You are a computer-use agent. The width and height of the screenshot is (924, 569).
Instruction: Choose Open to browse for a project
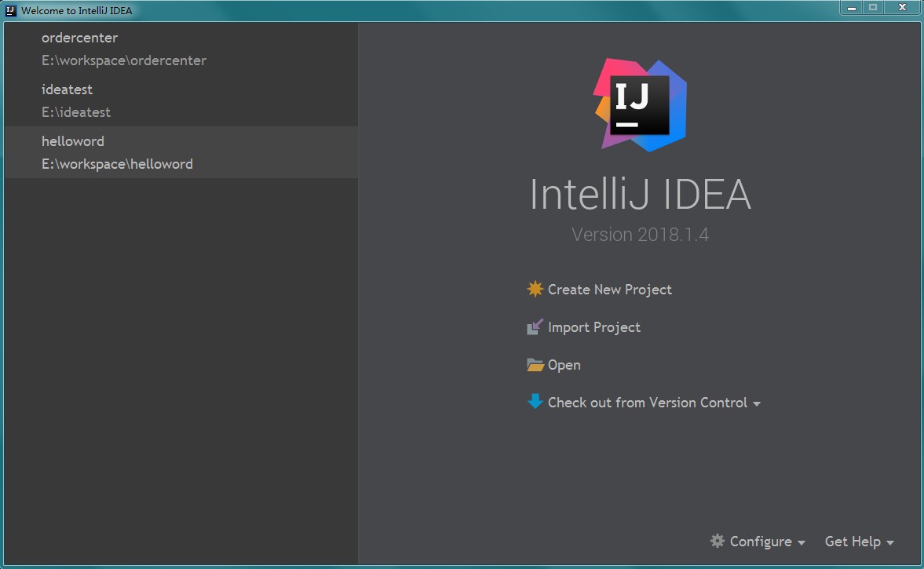pos(564,365)
